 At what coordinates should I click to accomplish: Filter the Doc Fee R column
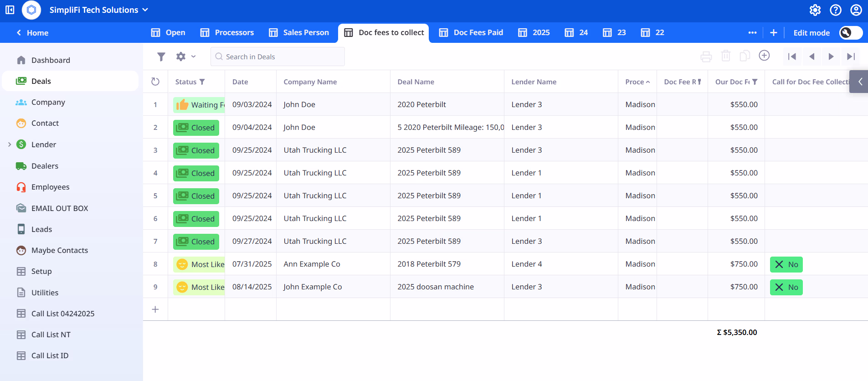[699, 82]
